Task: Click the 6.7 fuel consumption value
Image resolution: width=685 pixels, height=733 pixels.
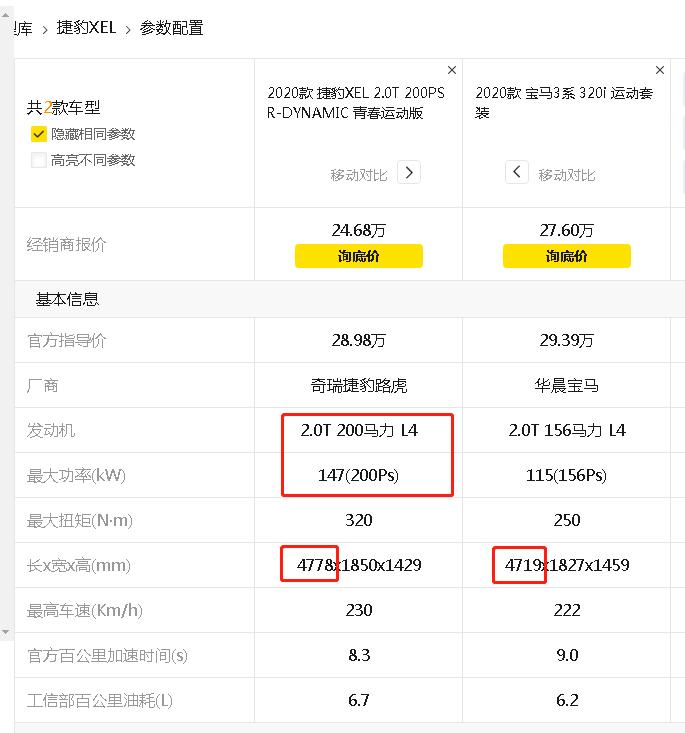Action: click(359, 700)
